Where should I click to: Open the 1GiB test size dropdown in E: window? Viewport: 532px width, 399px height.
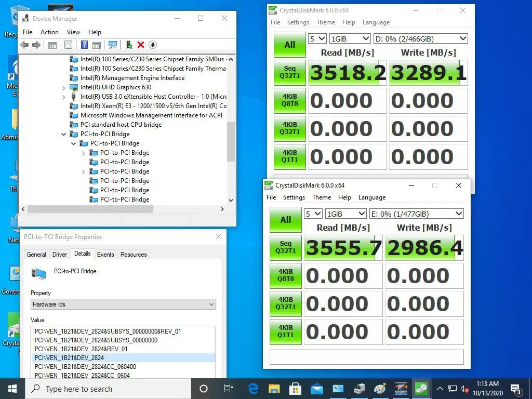point(345,214)
